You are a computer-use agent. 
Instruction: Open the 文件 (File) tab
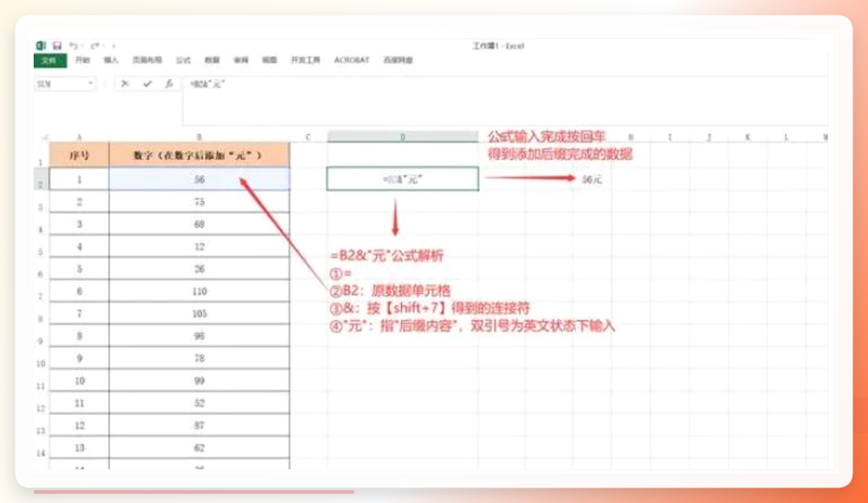click(x=50, y=60)
